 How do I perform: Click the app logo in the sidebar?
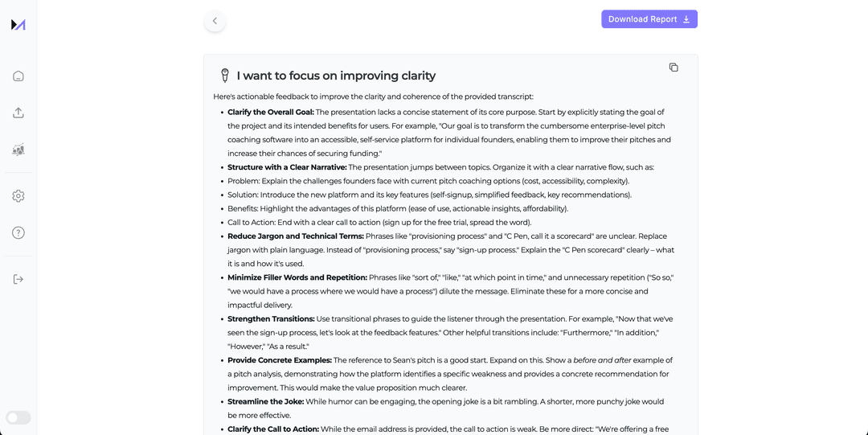point(18,25)
